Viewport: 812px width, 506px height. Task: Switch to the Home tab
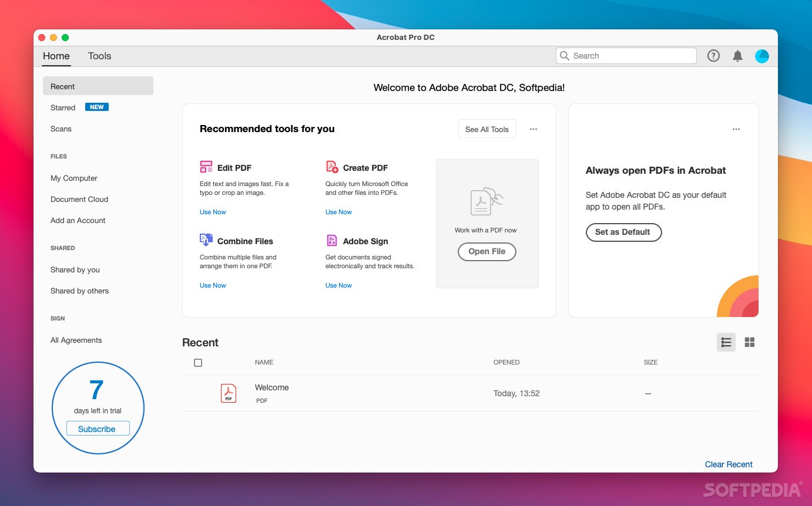click(x=56, y=56)
